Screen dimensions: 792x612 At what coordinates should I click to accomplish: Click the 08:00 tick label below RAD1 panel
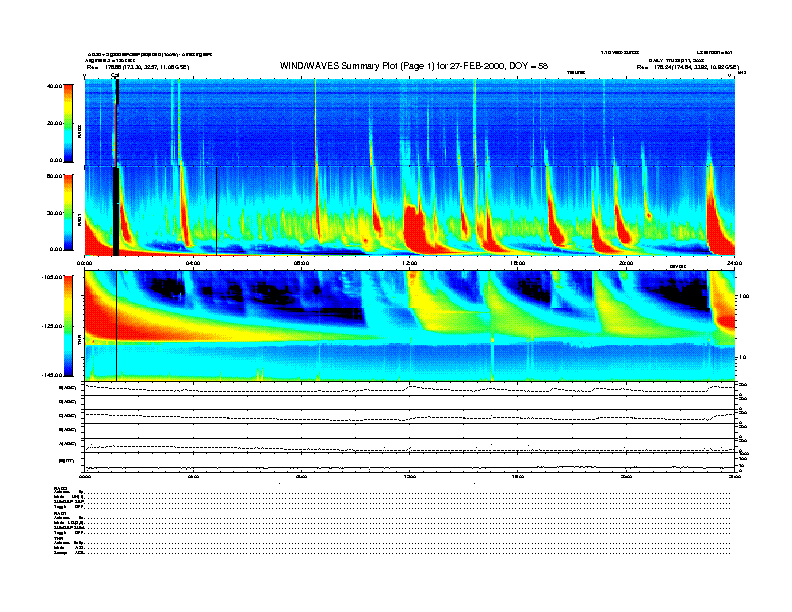(301, 263)
